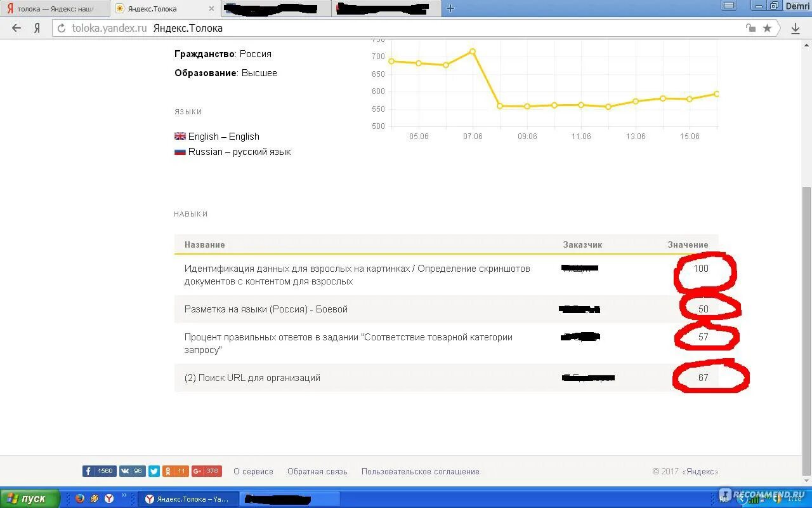Share on VK with 96 counter
Image resolution: width=812 pixels, height=508 pixels.
pos(132,471)
